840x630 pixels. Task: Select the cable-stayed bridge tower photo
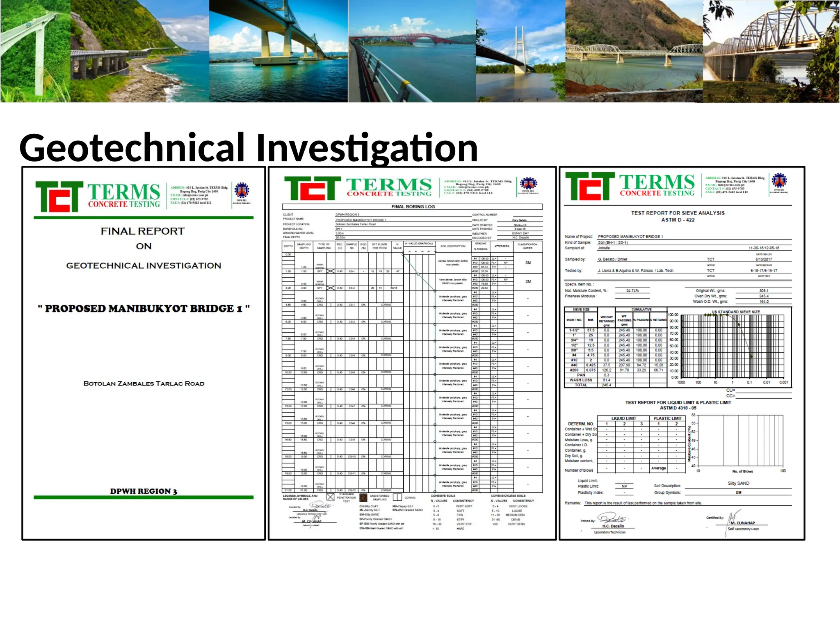tap(520, 51)
